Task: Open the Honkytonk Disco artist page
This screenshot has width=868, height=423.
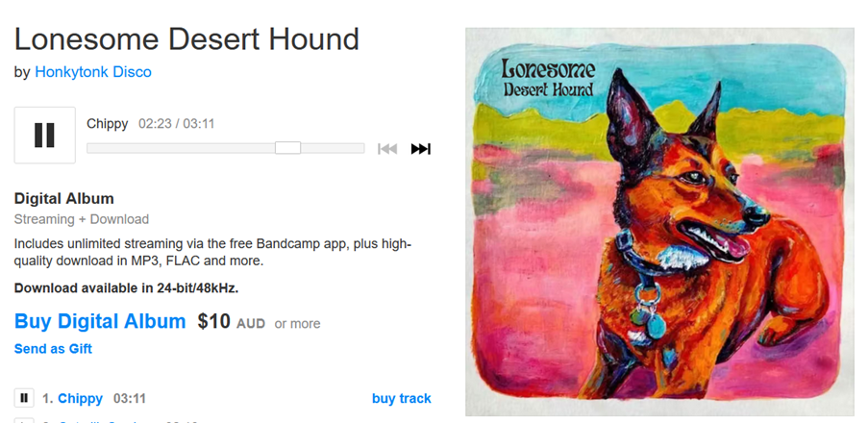Action: 93,72
